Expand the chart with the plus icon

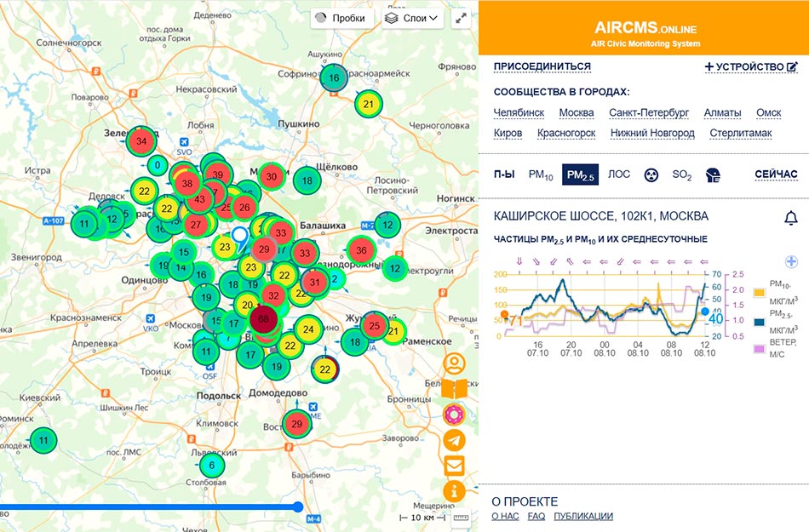tap(790, 262)
